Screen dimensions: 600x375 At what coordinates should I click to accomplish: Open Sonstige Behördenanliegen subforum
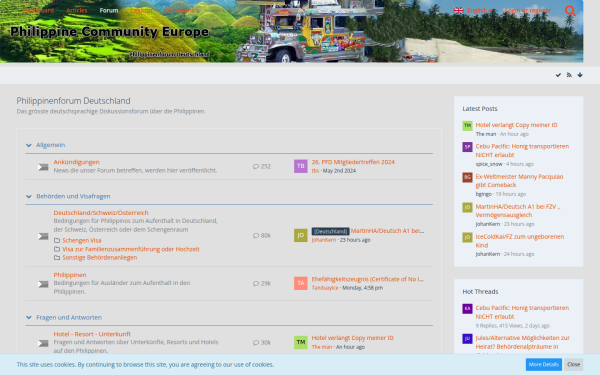click(99, 258)
